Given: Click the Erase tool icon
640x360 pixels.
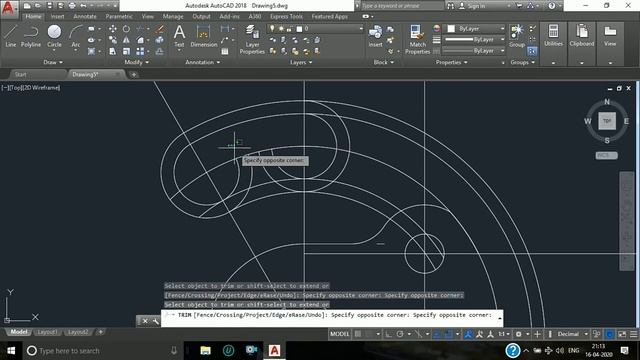Looking at the screenshot, I should pos(160,29).
